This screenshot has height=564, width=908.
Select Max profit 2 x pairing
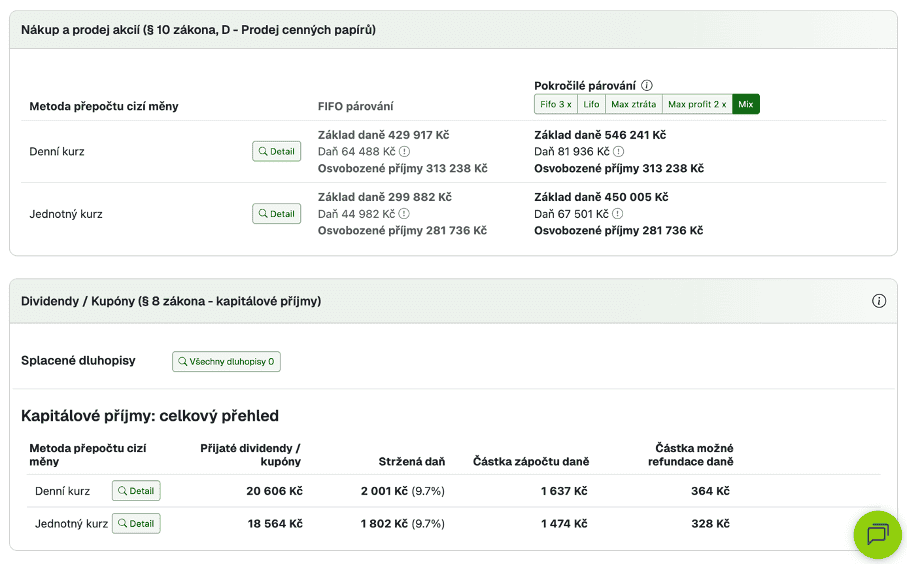[697, 104]
